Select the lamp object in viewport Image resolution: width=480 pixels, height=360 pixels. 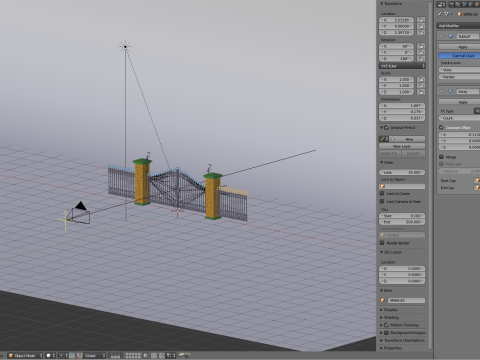(125, 47)
